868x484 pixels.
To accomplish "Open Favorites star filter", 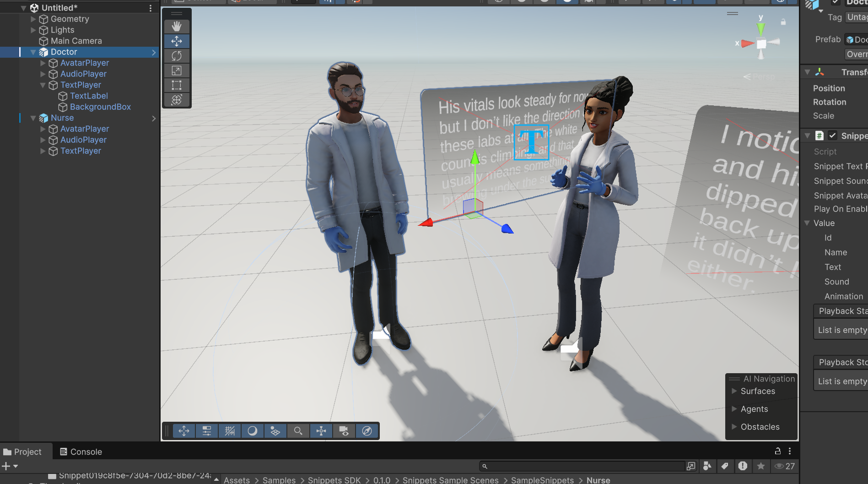I will (761, 466).
